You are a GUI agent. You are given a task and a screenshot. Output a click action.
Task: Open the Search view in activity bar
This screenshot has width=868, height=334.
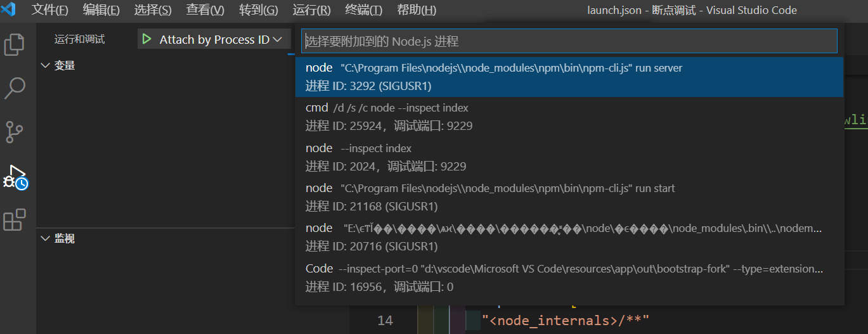15,88
